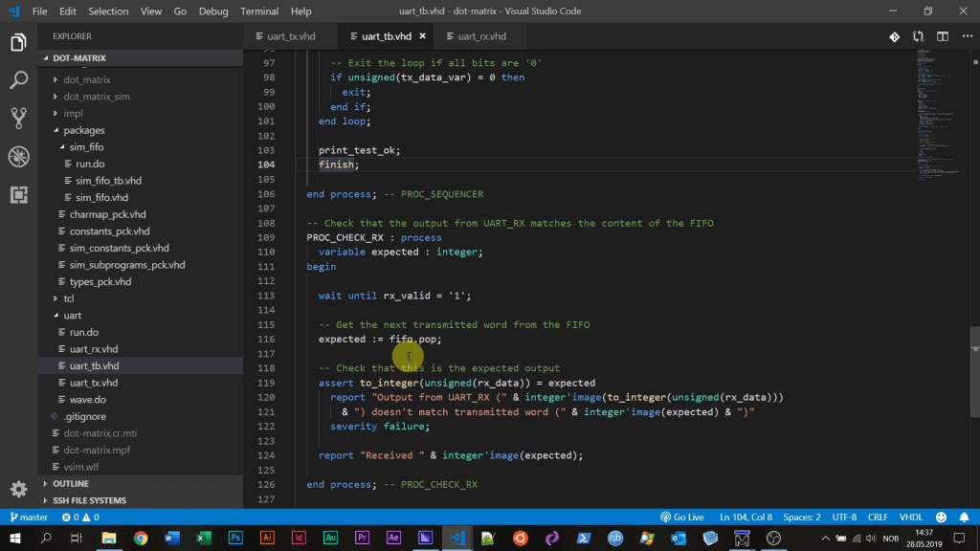980x551 pixels.
Task: Launch Photoshop from the Windows taskbar
Action: [235, 538]
